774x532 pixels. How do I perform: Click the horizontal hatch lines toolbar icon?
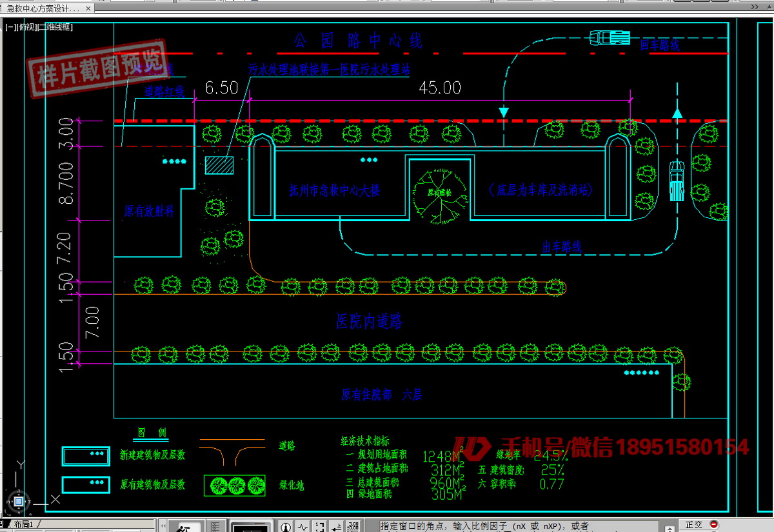tap(215, 527)
